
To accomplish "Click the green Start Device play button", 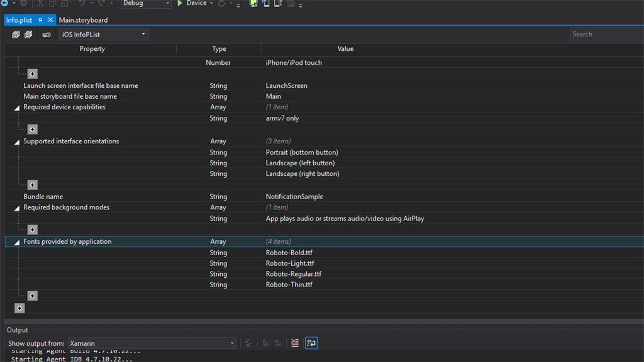I will click(x=180, y=4).
